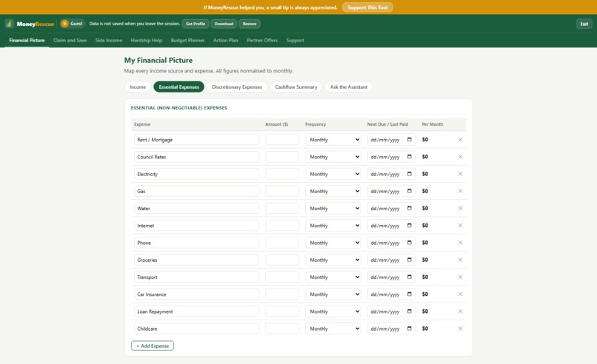597x364 pixels.
Task: Open calendar picker for Water date
Action: 410,209
